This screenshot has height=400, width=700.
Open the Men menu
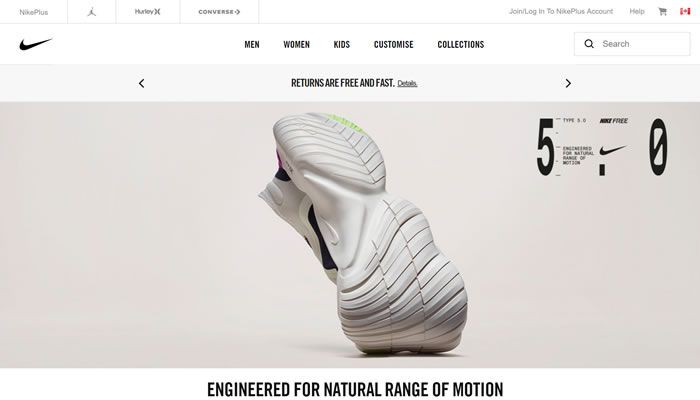coord(252,45)
